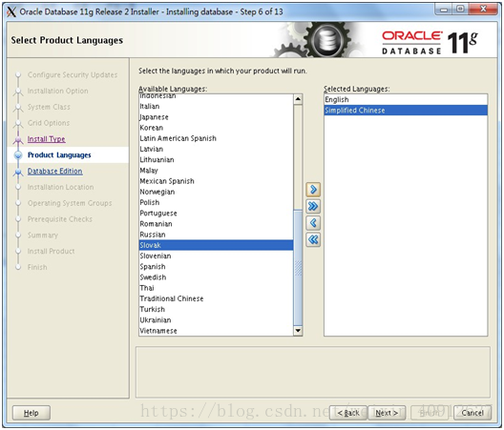Click the X window icon in title bar
This screenshot has width=504, height=430.
11,11
